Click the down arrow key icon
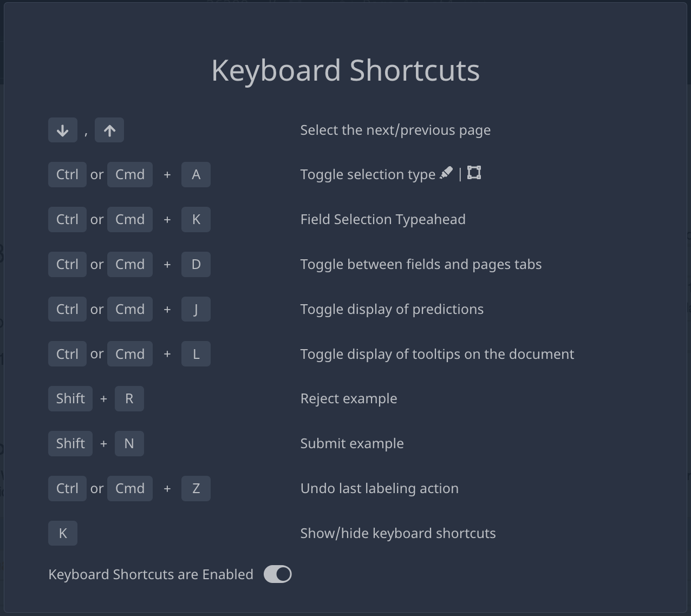The width and height of the screenshot is (691, 616). 63,130
